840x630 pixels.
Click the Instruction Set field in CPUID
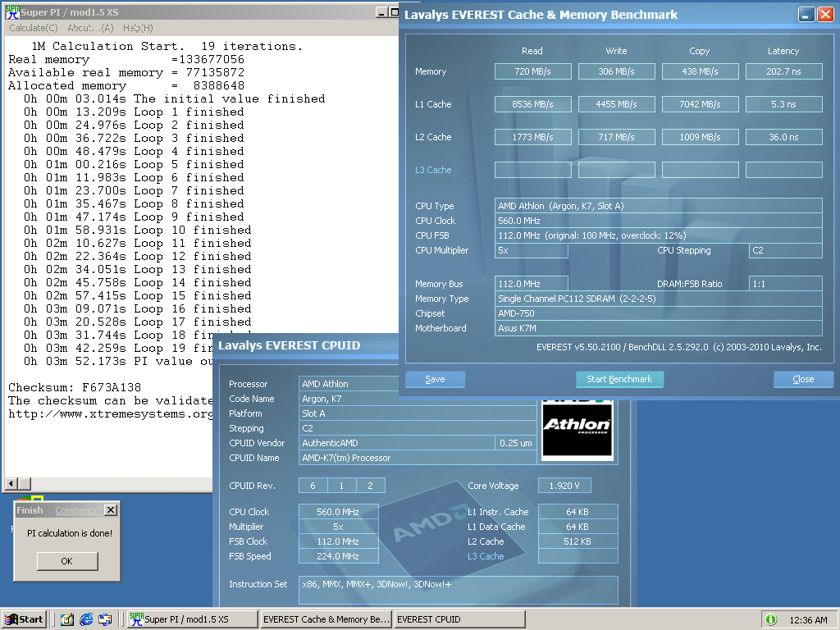[458, 591]
